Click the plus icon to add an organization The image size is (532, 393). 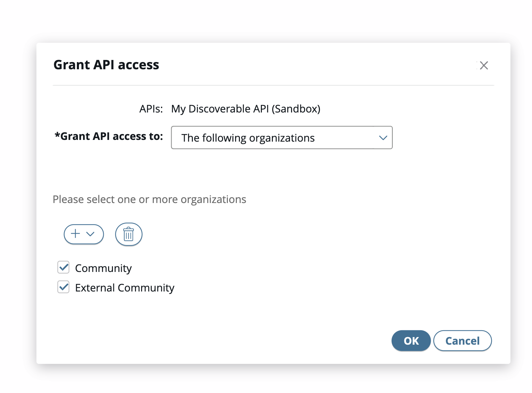(x=75, y=234)
